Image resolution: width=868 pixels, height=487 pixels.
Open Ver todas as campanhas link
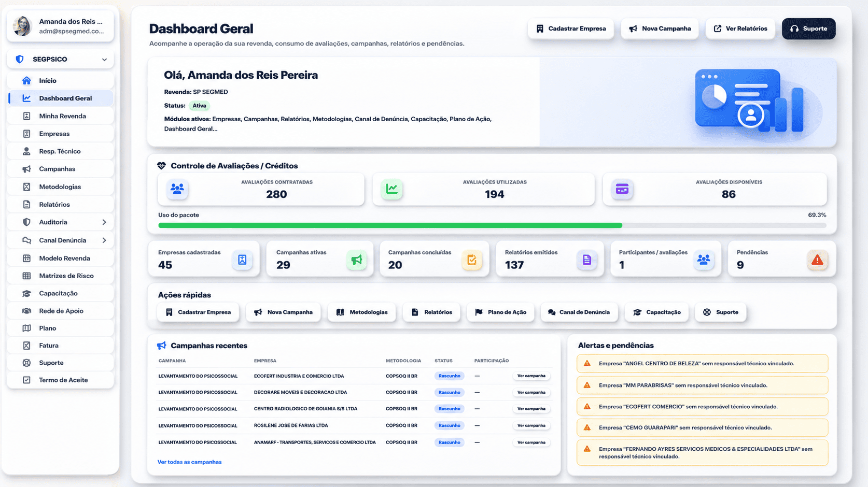[x=189, y=462]
